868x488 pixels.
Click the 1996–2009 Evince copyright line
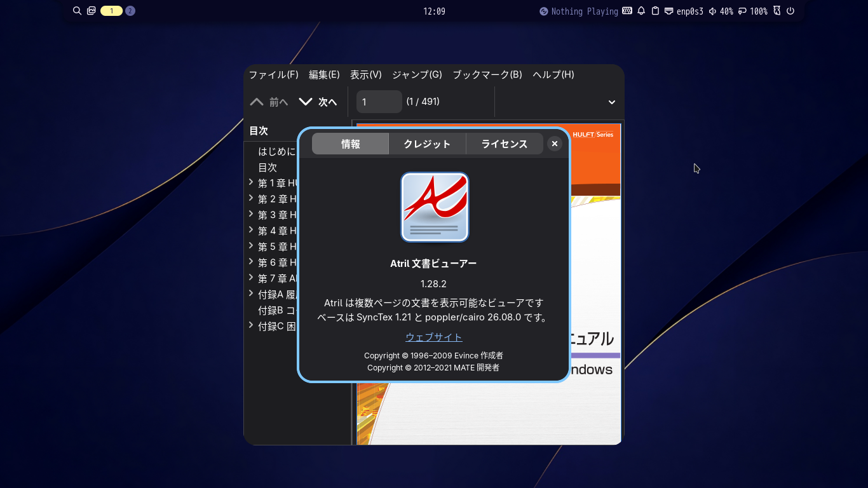click(433, 356)
